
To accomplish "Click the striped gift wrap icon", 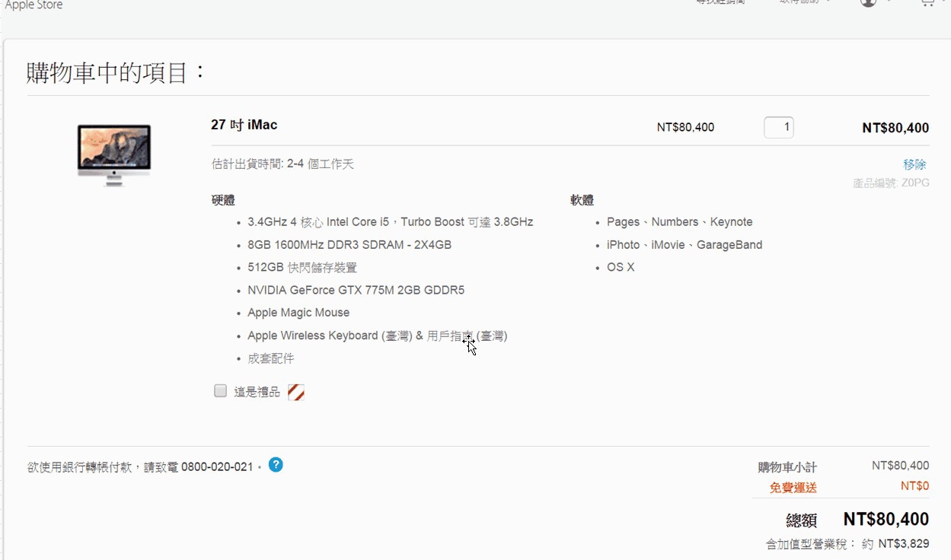I will tap(296, 392).
